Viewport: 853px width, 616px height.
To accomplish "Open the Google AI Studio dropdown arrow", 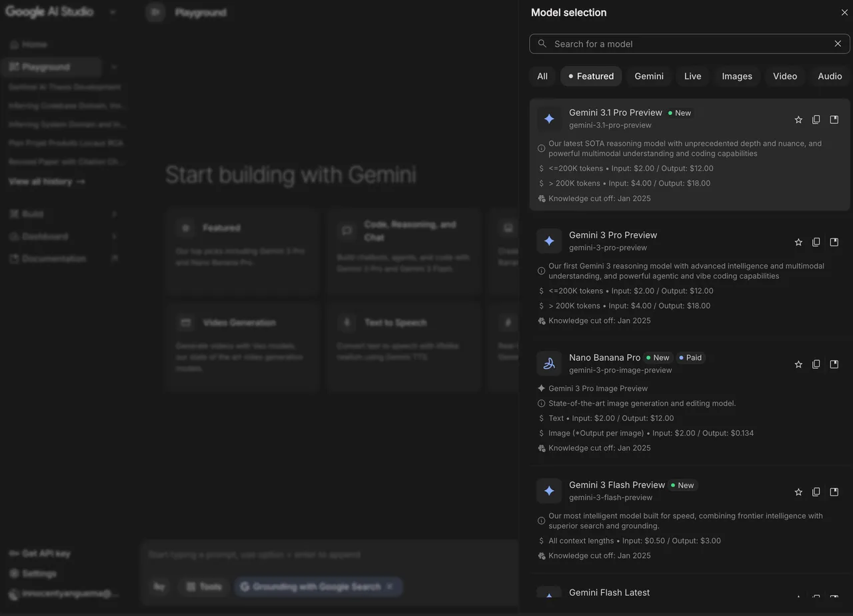I will (113, 12).
